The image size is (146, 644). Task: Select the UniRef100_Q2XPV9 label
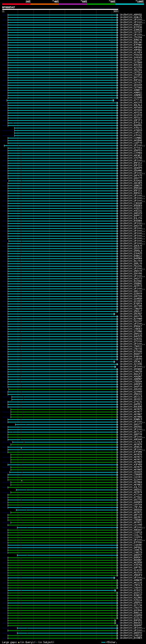tap(131, 115)
